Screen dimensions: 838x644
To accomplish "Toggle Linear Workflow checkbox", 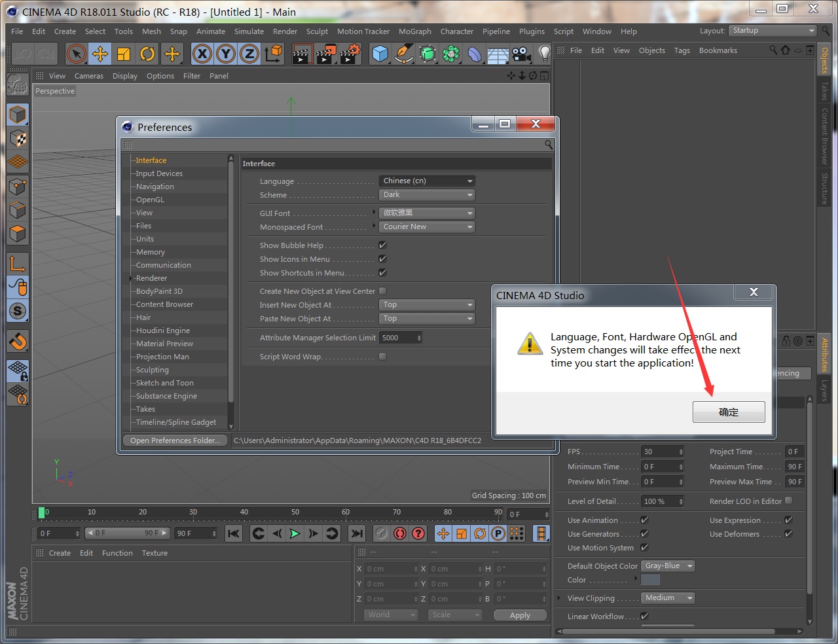I will [x=644, y=616].
